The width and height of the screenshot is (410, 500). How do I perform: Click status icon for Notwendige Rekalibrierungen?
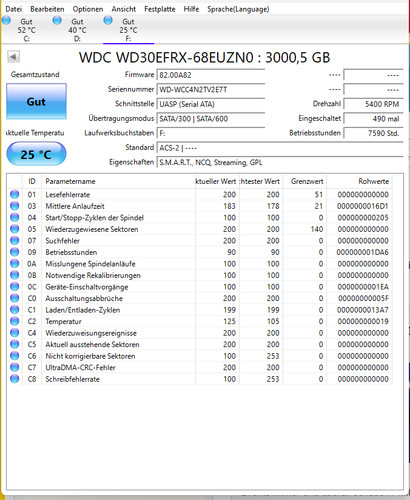point(14,275)
